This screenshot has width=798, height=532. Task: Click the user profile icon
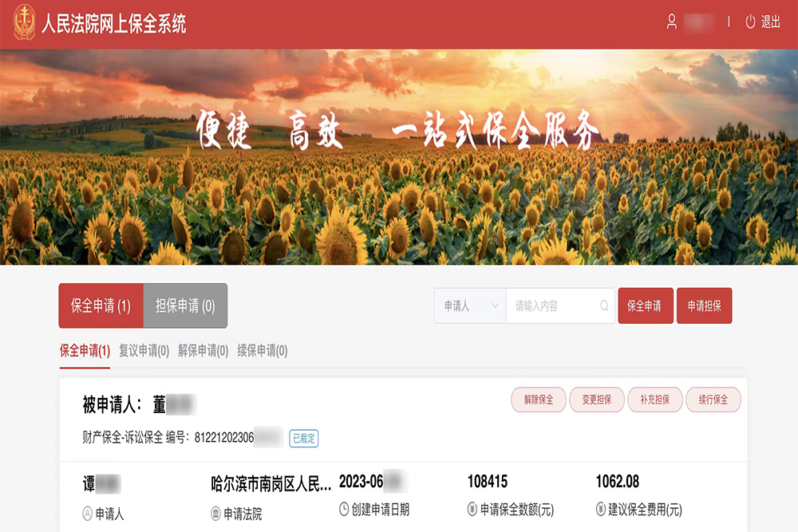pos(672,22)
